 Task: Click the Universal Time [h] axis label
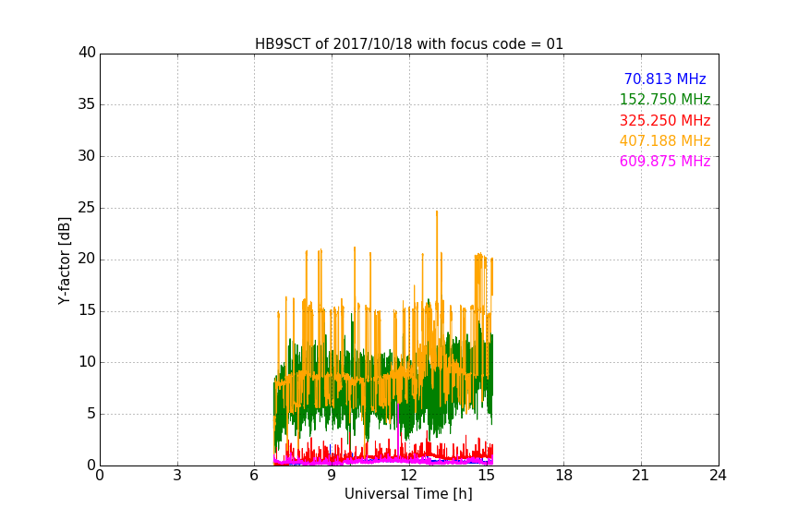[x=408, y=493]
